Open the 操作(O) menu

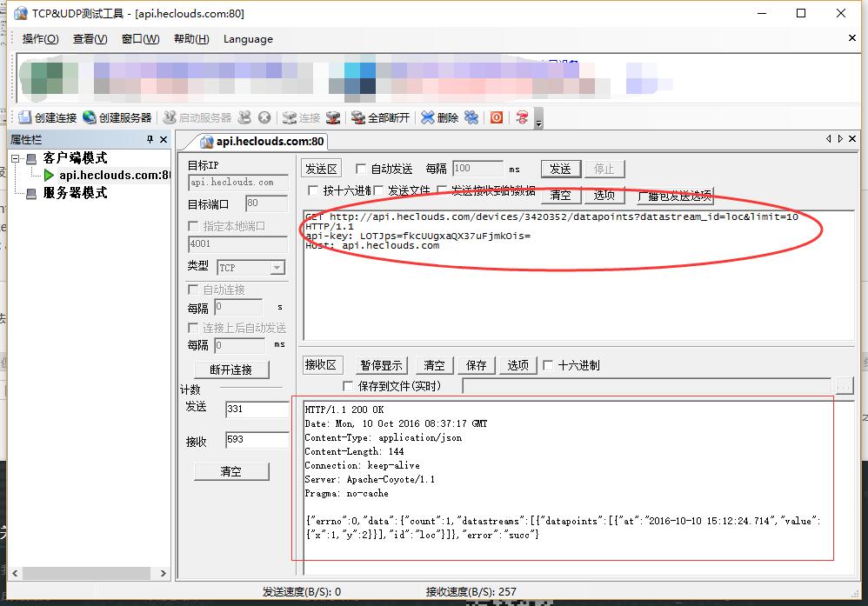[40, 39]
